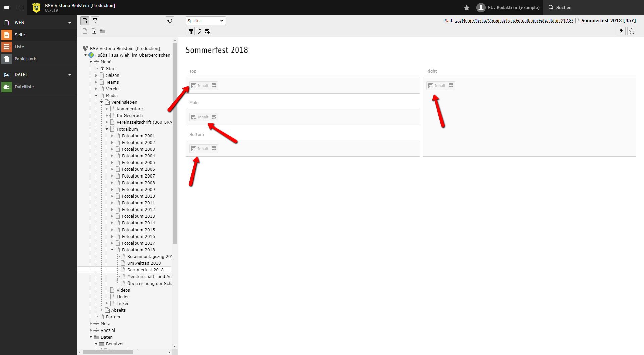Follow the breadcrumb path link to Fotoalbum 2018
The image size is (644, 355).
pos(514,21)
